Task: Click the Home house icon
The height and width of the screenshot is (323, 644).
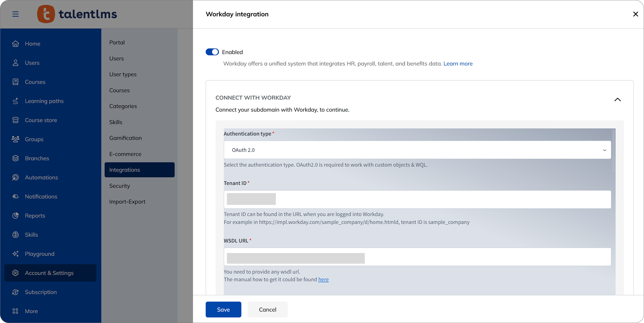Action: pyautogui.click(x=15, y=44)
